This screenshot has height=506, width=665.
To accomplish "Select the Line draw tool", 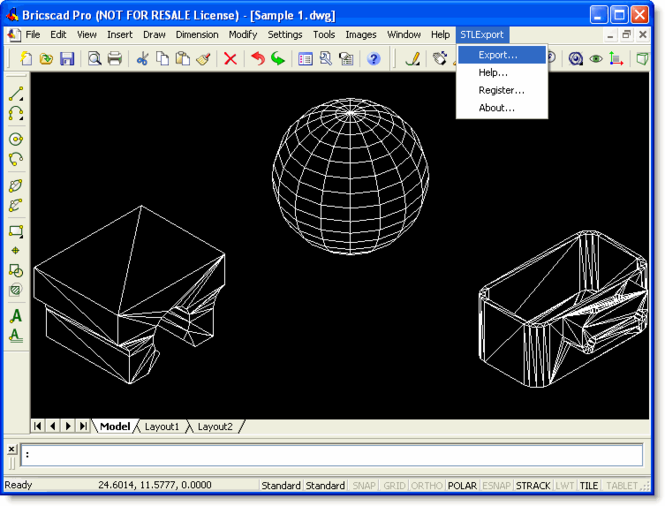I will [16, 93].
